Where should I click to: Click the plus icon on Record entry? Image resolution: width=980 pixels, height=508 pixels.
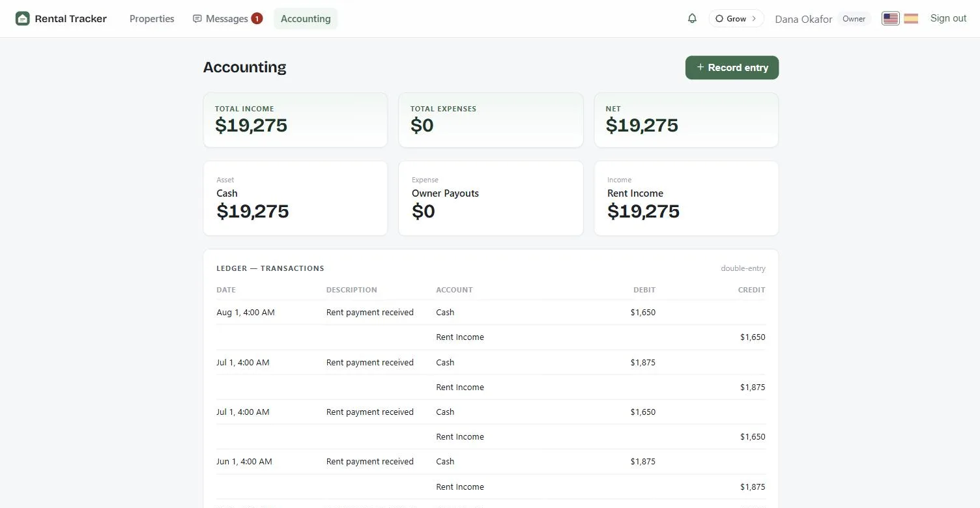coord(700,67)
